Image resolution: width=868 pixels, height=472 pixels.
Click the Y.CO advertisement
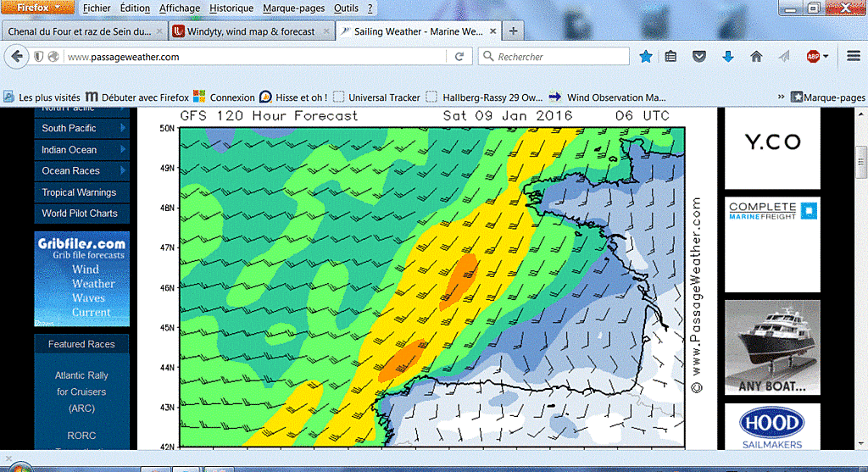tap(772, 147)
